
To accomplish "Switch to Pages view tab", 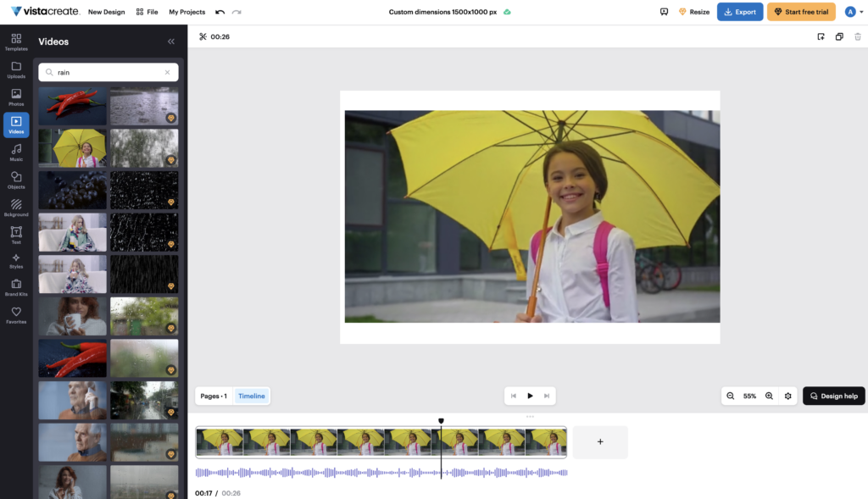I will tap(214, 396).
